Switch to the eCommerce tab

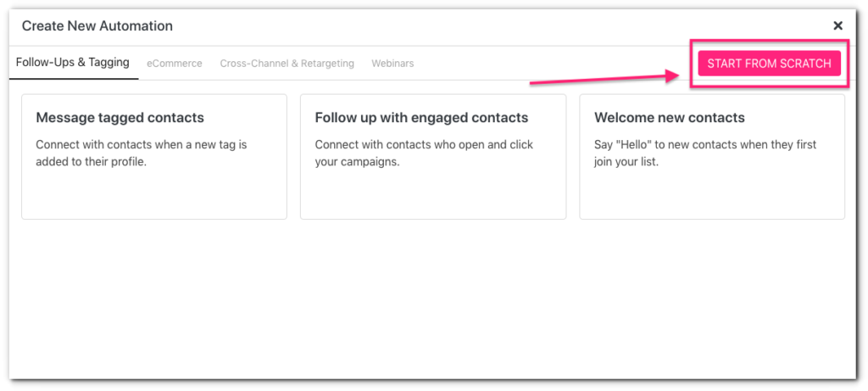click(x=175, y=63)
